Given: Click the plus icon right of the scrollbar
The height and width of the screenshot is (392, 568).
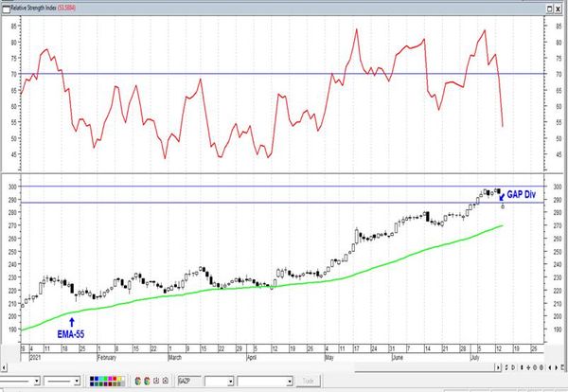Looking at the screenshot, I should click(x=528, y=367).
